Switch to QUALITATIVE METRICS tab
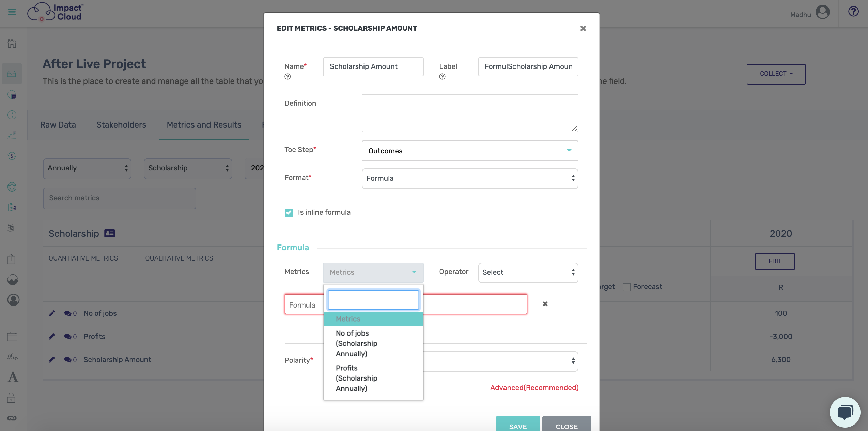 [179, 258]
